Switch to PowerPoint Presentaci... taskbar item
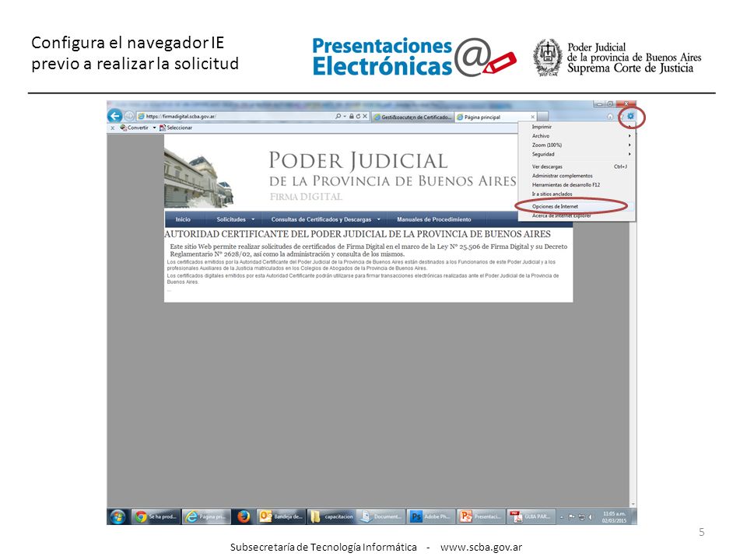The height and width of the screenshot is (560, 747). [x=481, y=516]
